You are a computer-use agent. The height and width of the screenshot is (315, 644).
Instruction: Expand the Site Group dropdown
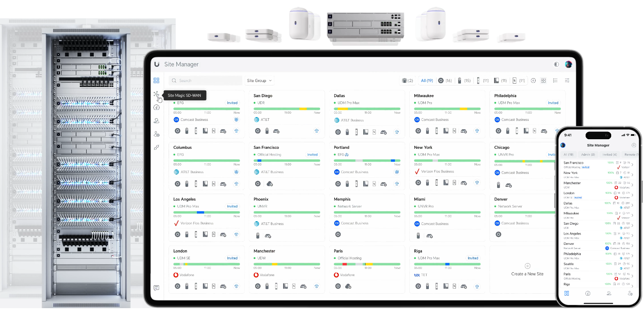[259, 80]
